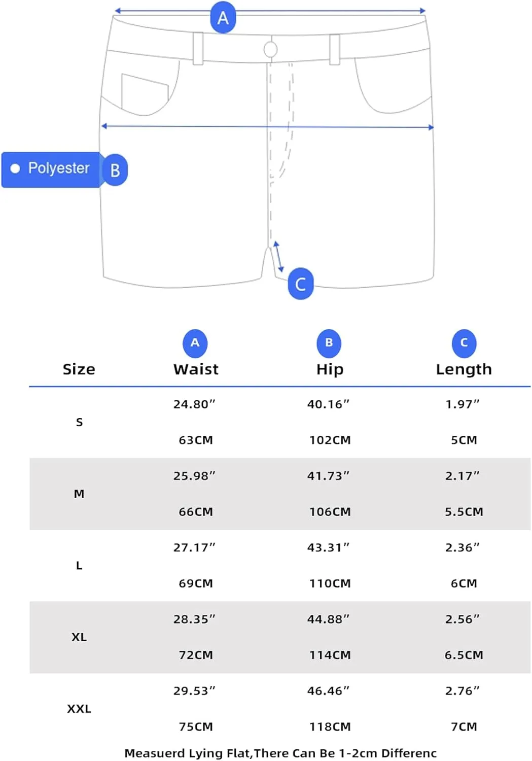Screen dimensions: 532x761
Task: Click the C badge above Length column
Action: 464,343
